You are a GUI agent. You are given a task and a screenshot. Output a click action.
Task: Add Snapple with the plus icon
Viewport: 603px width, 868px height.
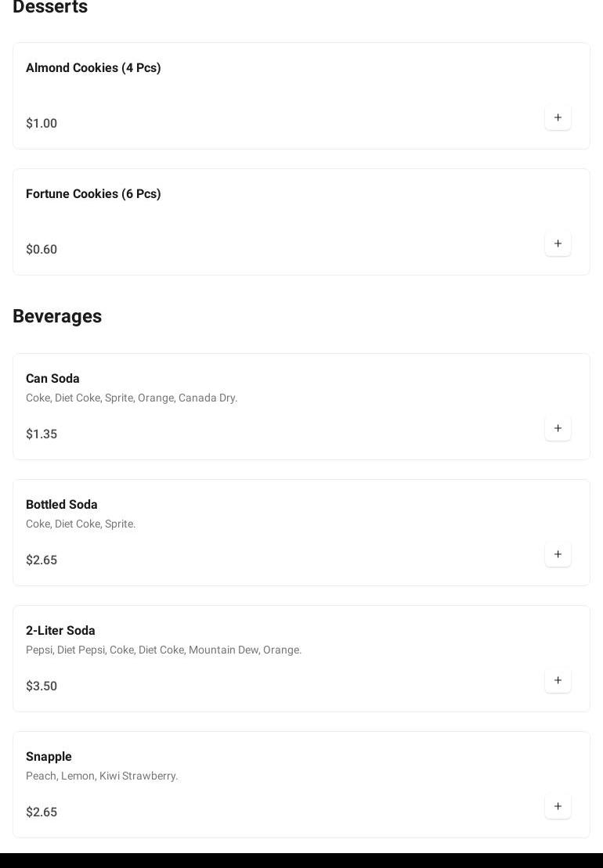(x=558, y=806)
